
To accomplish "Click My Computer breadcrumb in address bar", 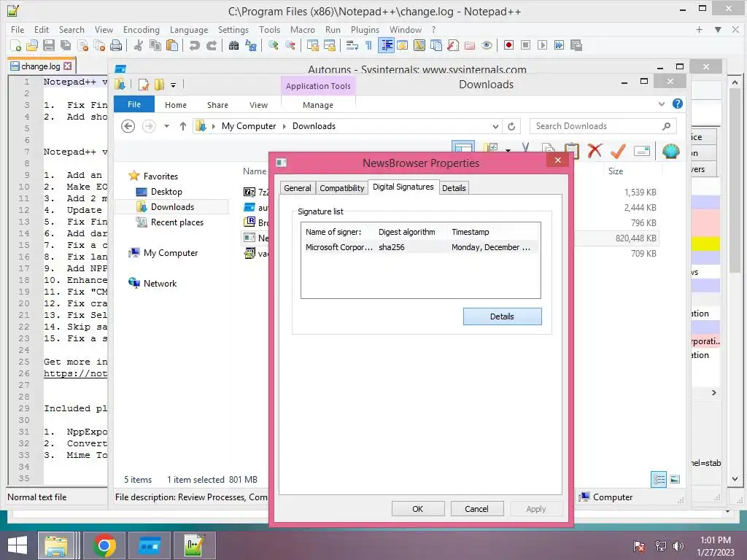I will pyautogui.click(x=249, y=126).
